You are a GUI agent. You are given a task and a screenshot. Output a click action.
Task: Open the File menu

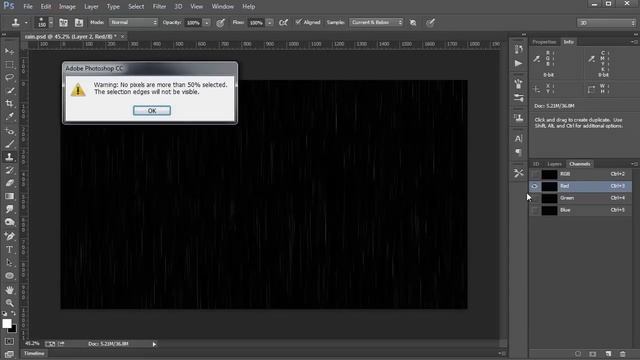pos(28,7)
